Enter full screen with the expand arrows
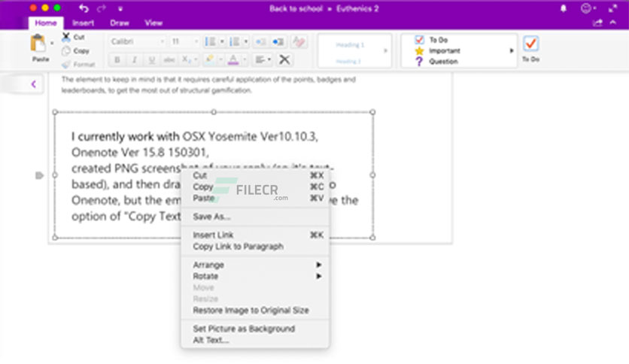 tap(613, 8)
